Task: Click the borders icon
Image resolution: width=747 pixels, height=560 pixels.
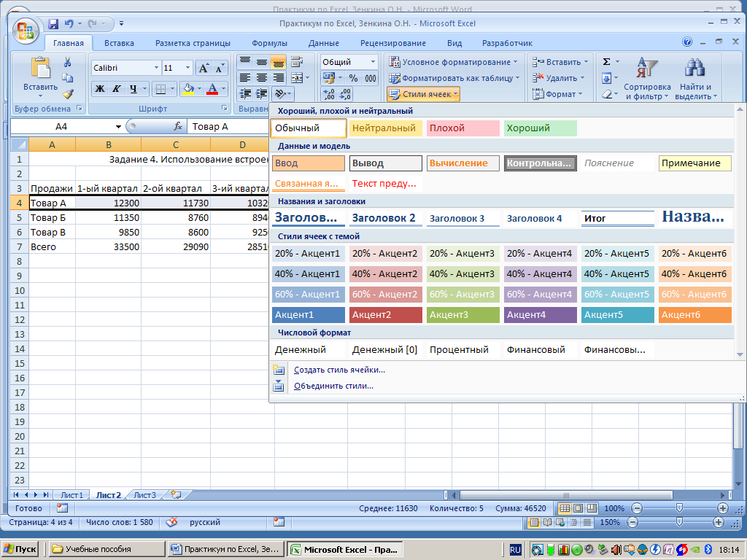Action: pyautogui.click(x=161, y=88)
